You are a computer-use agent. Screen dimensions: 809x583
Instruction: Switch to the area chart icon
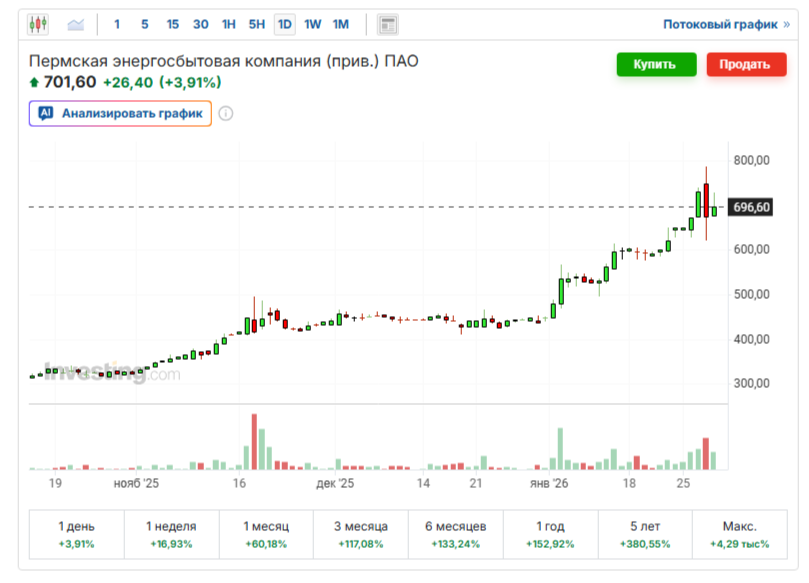point(76,24)
